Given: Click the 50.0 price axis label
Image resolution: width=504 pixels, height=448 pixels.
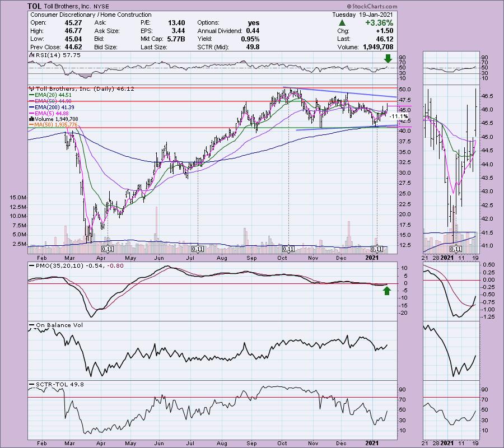Looking at the screenshot, I should click(405, 90).
